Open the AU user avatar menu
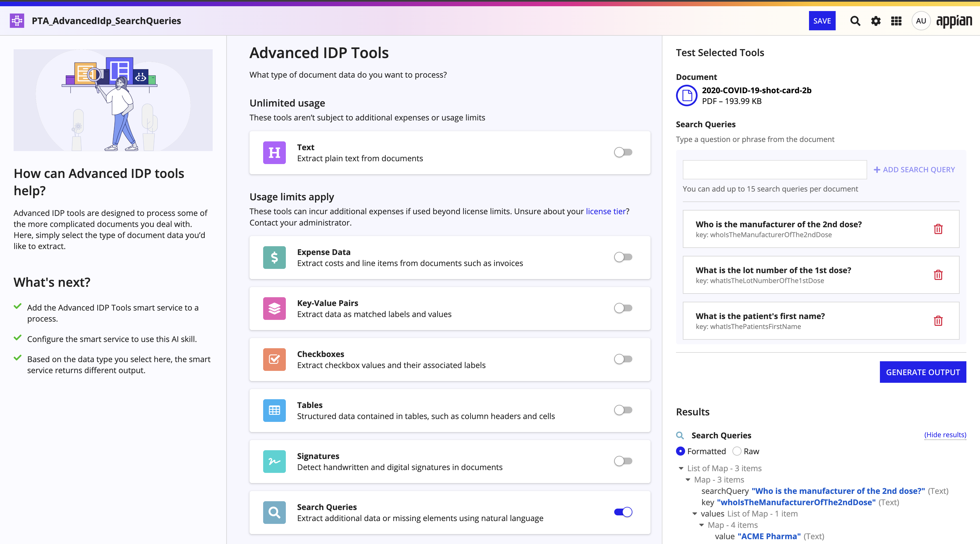This screenshot has height=544, width=980. click(921, 21)
